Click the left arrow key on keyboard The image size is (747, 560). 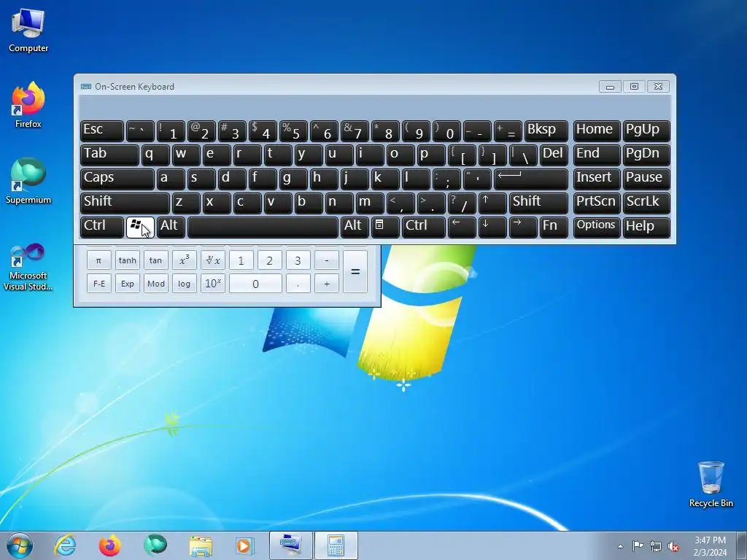point(462,227)
